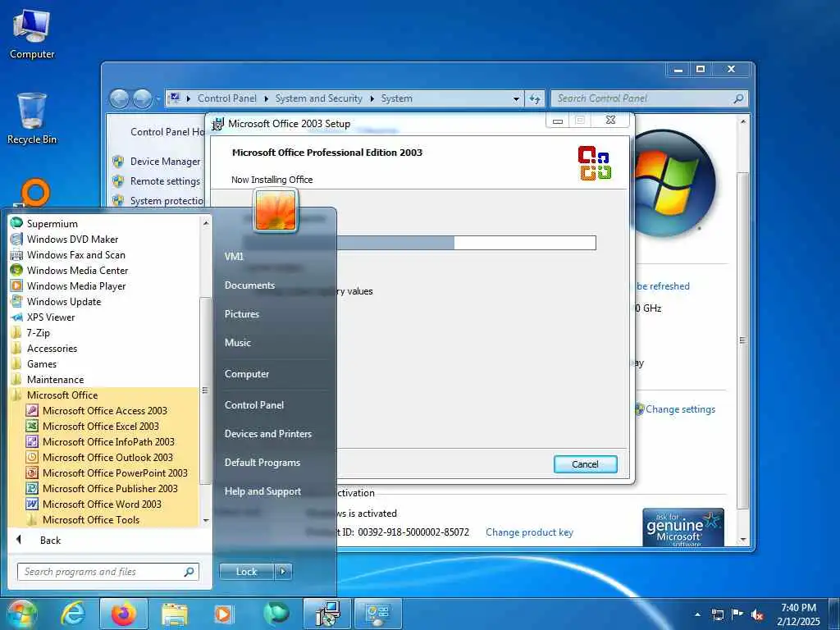This screenshot has height=630, width=840.
Task: Open Firefox from the taskbar
Action: click(x=123, y=614)
